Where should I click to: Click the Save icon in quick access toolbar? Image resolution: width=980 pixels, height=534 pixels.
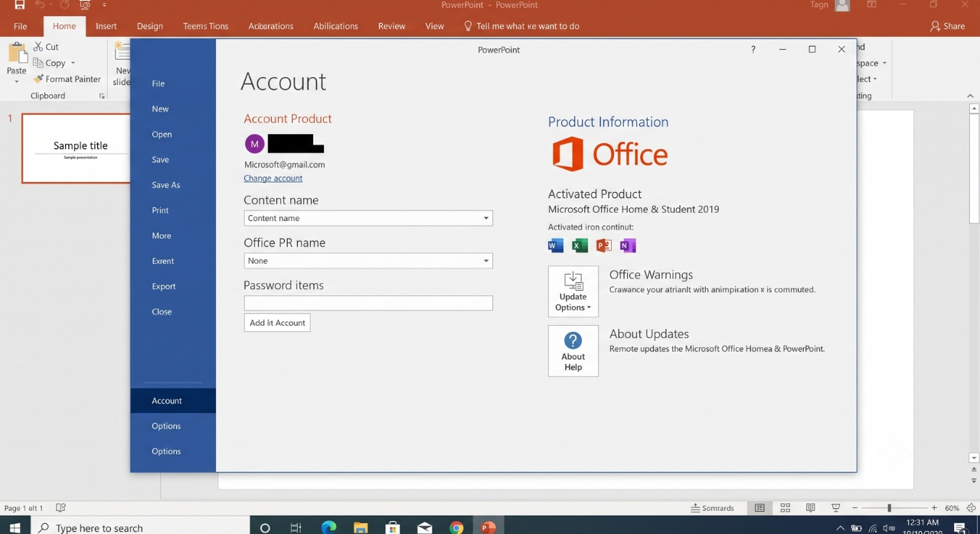pos(19,5)
